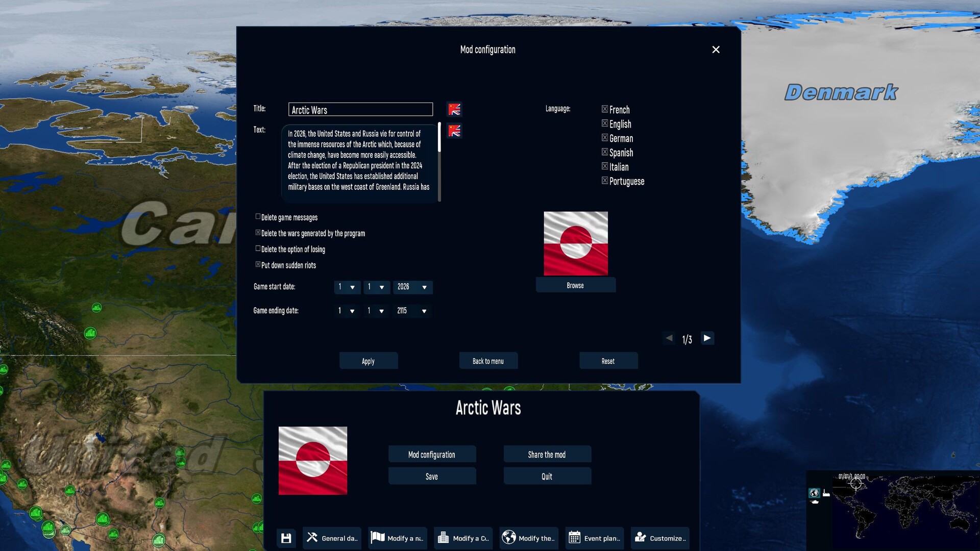Disable the French language checkbox
The image size is (980, 551).
click(604, 109)
